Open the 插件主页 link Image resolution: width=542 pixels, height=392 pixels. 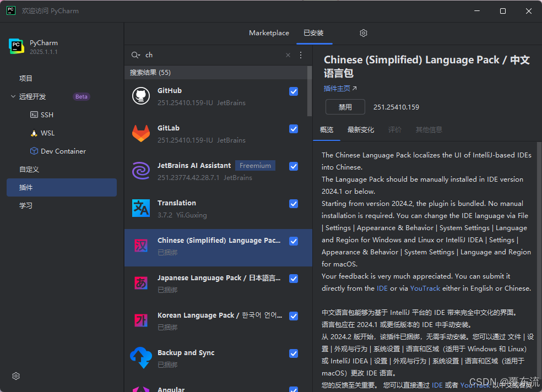point(337,89)
